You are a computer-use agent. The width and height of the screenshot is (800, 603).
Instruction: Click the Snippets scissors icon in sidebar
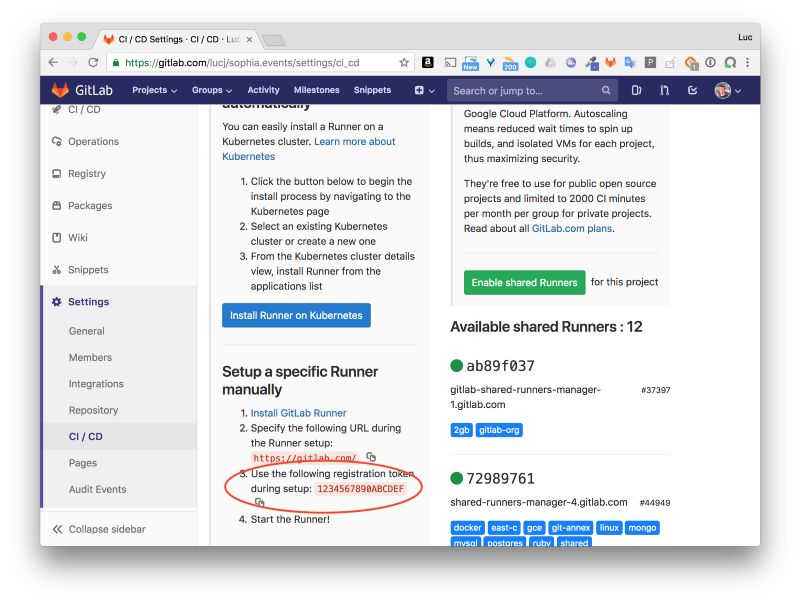click(x=57, y=270)
